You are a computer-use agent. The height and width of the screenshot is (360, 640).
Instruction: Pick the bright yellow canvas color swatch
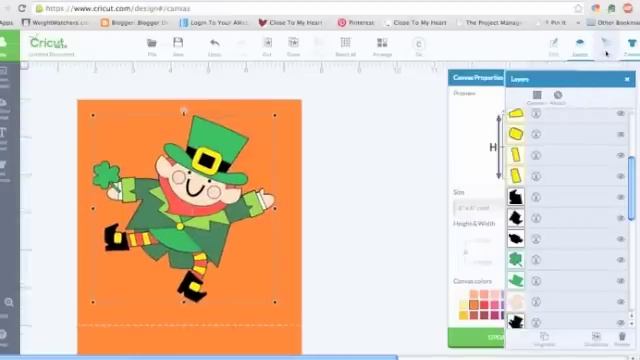[x=463, y=315]
